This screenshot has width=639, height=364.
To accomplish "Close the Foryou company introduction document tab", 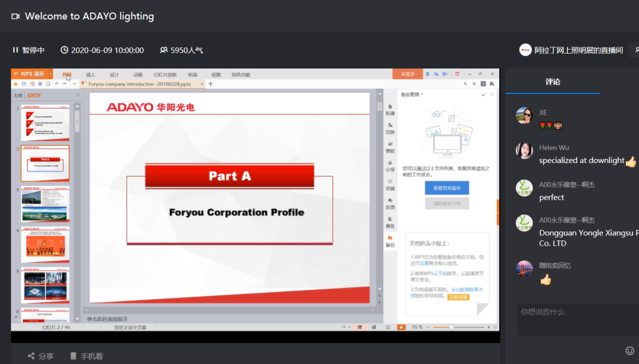I will (202, 84).
